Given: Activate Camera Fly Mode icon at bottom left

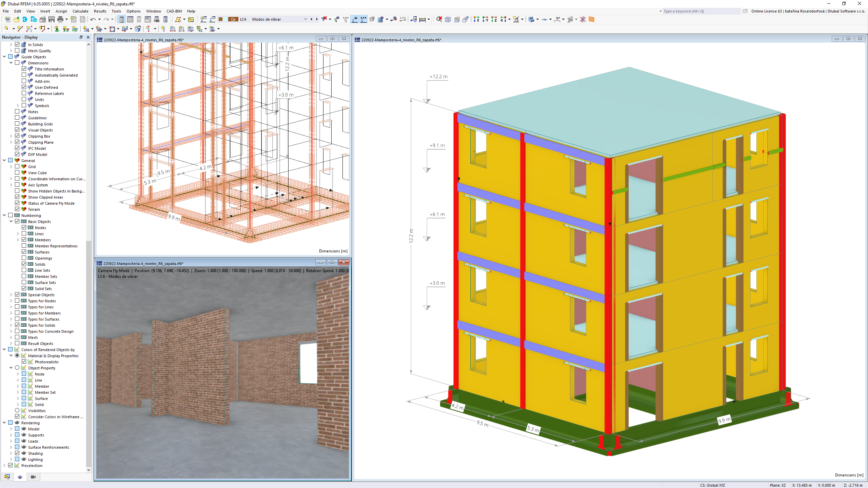Looking at the screenshot, I should pyautogui.click(x=33, y=477).
